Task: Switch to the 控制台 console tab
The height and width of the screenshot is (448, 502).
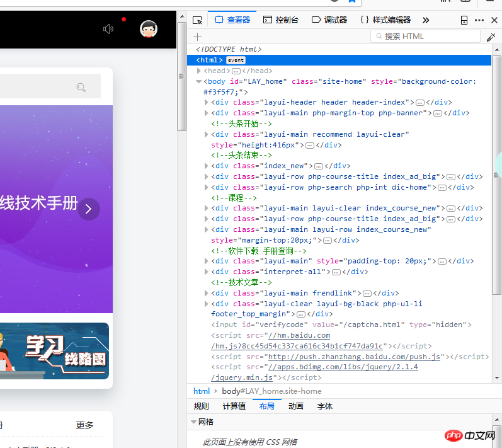Action: tap(281, 20)
